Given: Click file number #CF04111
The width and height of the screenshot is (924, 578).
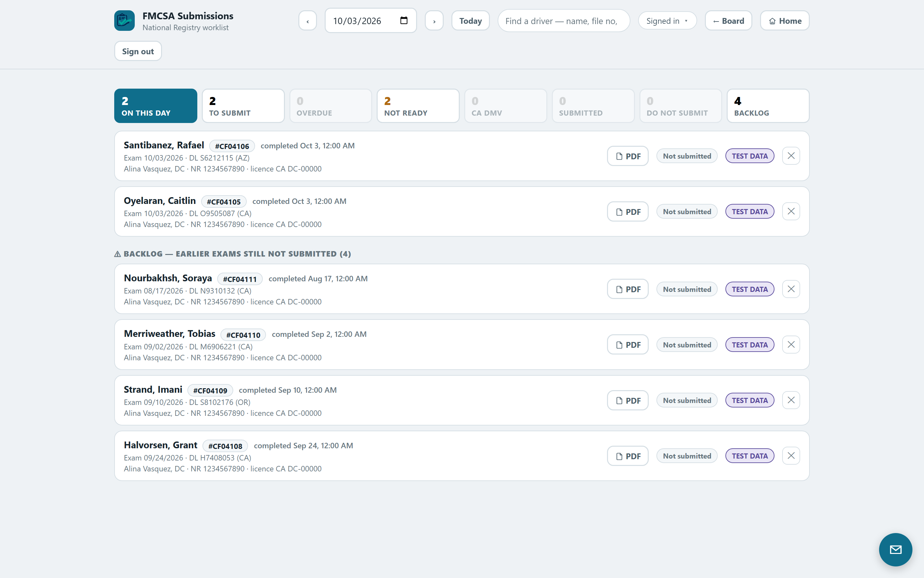Looking at the screenshot, I should [x=240, y=279].
